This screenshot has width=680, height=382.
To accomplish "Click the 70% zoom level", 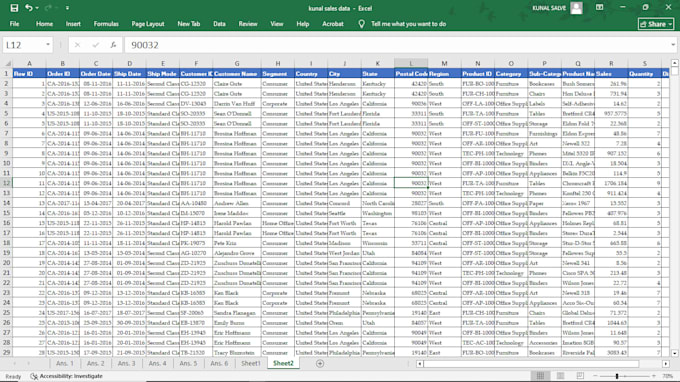I will coord(668,376).
